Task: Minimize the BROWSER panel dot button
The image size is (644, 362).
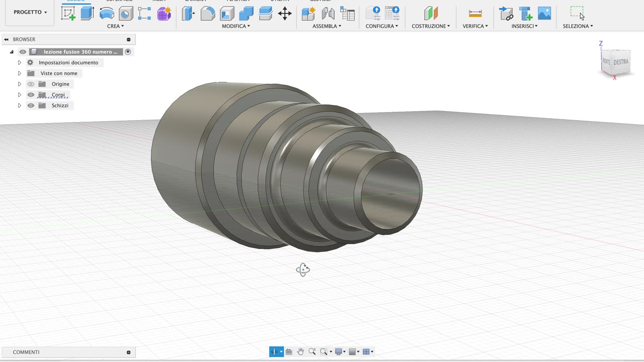Action: (x=128, y=39)
